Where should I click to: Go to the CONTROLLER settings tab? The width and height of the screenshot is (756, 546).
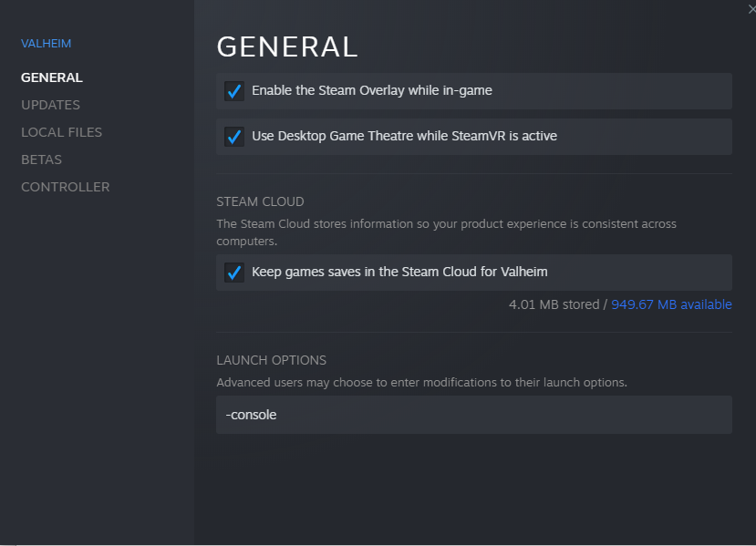pyautogui.click(x=65, y=187)
